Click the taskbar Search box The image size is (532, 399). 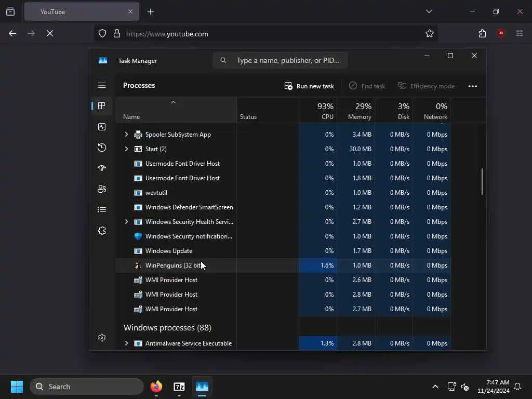coord(87,387)
